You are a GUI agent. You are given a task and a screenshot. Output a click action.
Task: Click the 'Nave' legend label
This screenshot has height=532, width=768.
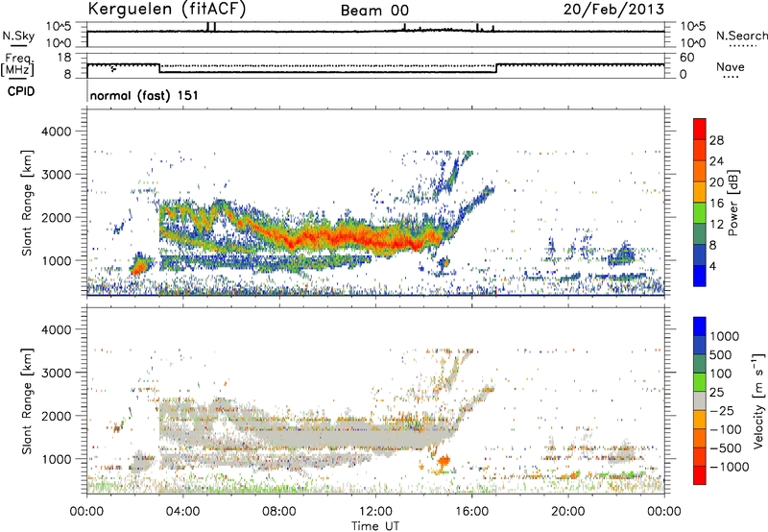point(731,66)
